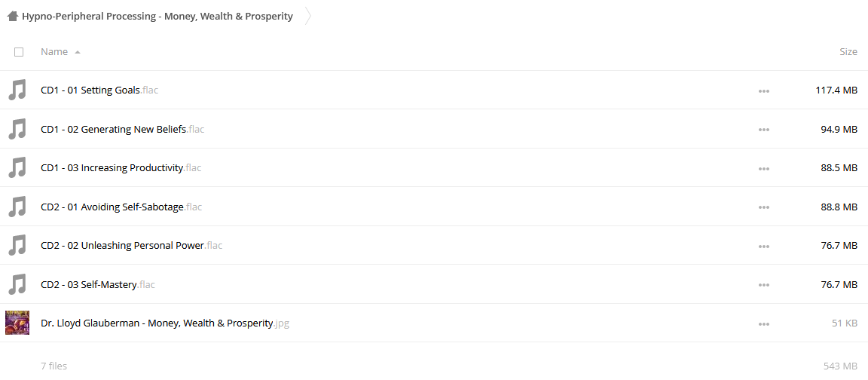
Task: Open the Hypno-Peripheral Processing breadcrumb folder
Action: 157,16
